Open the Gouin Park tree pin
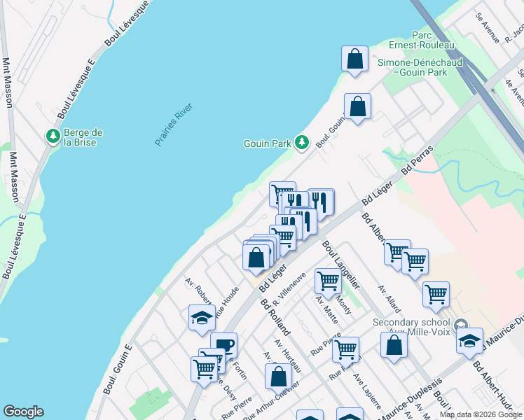 302,143
